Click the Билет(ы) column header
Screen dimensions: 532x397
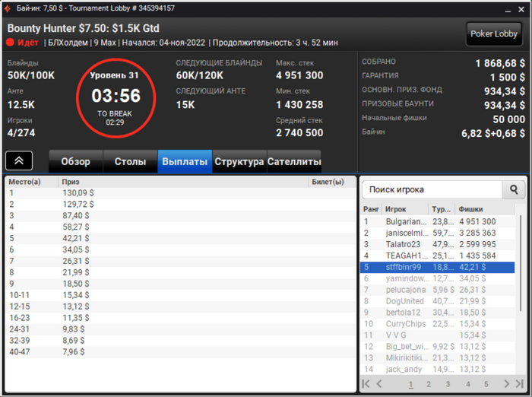[331, 182]
